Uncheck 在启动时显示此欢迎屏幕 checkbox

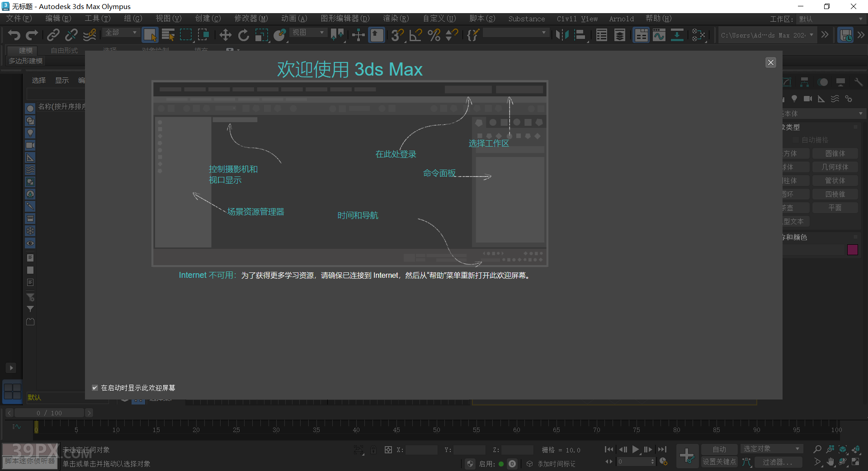95,388
